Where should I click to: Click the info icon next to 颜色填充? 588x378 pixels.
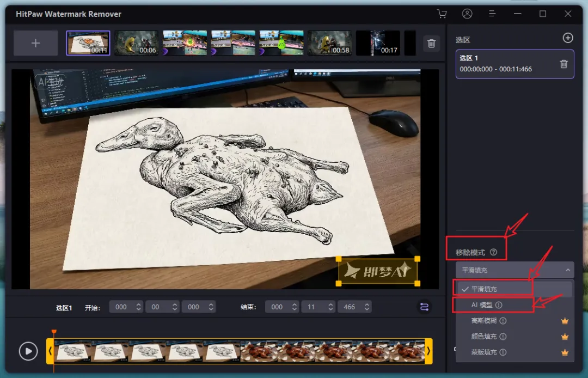point(503,337)
